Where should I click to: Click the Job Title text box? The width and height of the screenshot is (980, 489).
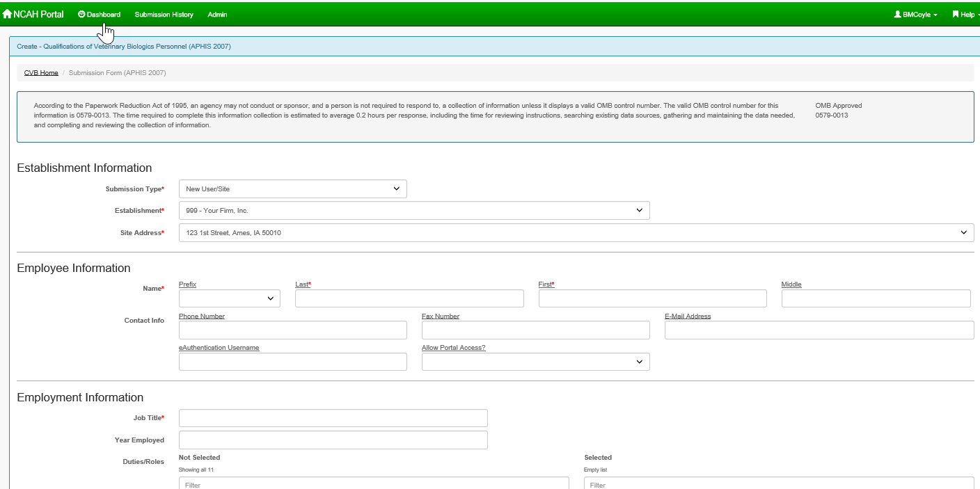(x=333, y=418)
